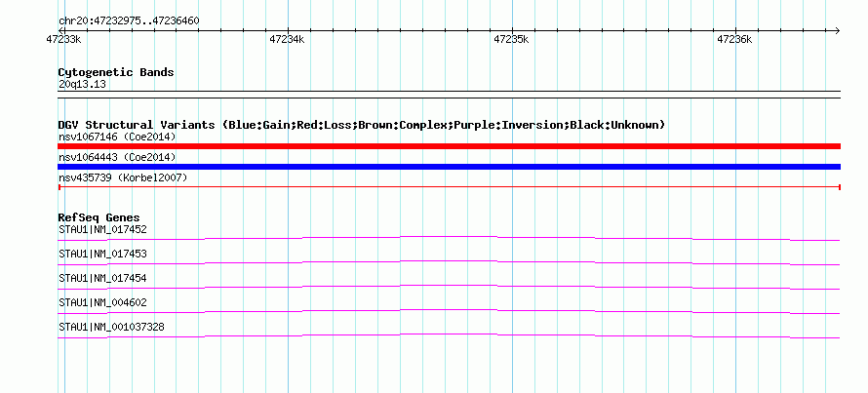Image resolution: width=868 pixels, height=393 pixels.
Task: Open the nsv1067146 (Coe2014) label
Action: pos(117,137)
